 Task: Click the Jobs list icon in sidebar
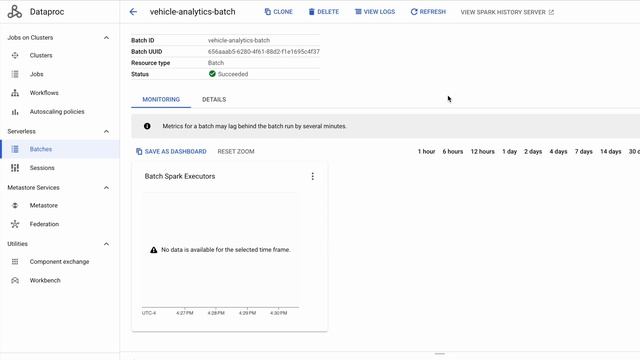coord(15,74)
